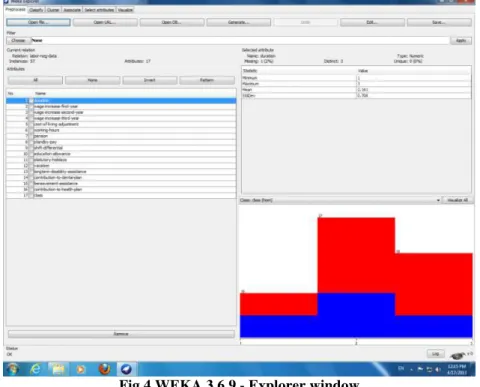
Task: Click the Save... button
Action: point(439,22)
